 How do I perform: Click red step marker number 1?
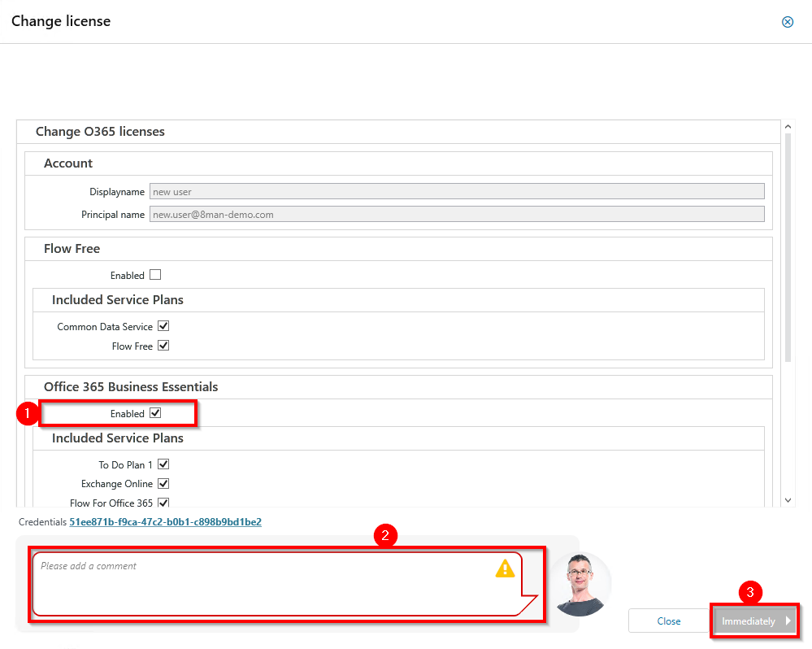(28, 413)
